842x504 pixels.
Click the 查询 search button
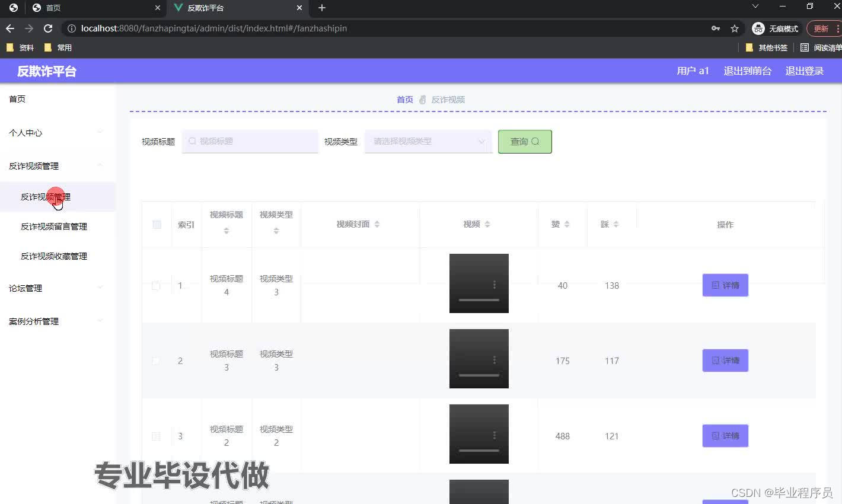pyautogui.click(x=525, y=142)
